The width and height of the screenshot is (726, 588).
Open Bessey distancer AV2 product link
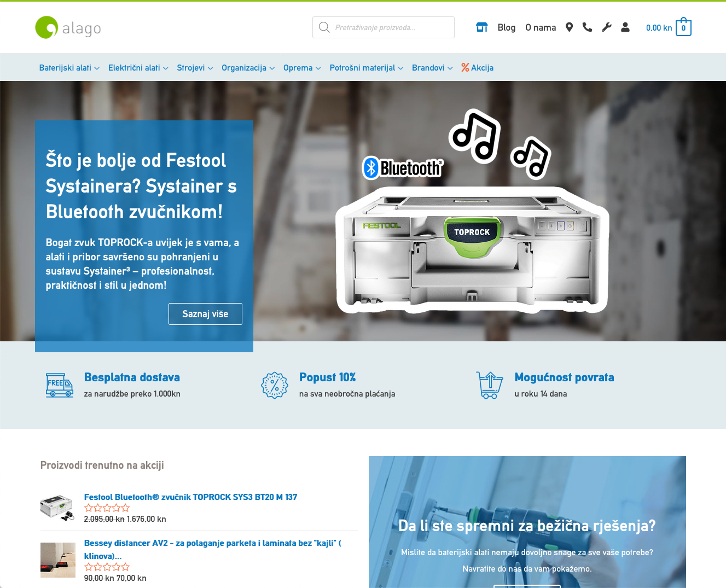click(x=212, y=549)
